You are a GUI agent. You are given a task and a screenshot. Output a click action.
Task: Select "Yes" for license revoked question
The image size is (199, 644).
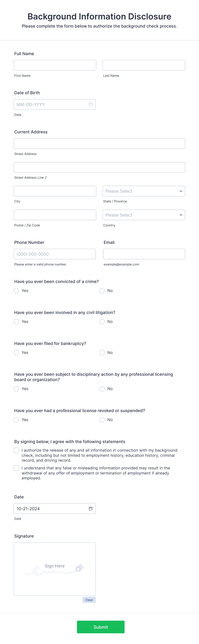click(16, 420)
